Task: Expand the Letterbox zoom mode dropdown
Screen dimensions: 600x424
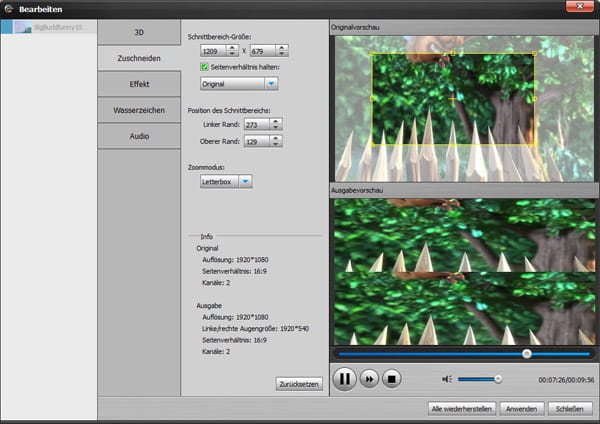Action: tap(245, 182)
